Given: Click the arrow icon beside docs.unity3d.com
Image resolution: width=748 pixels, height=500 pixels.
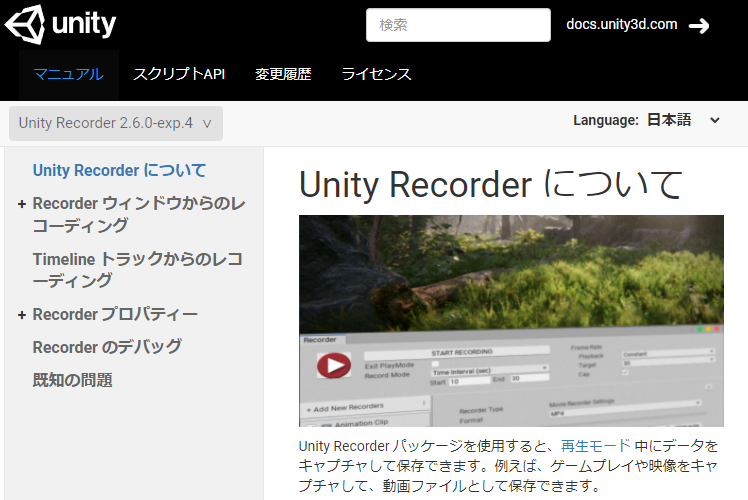Looking at the screenshot, I should 699,25.
